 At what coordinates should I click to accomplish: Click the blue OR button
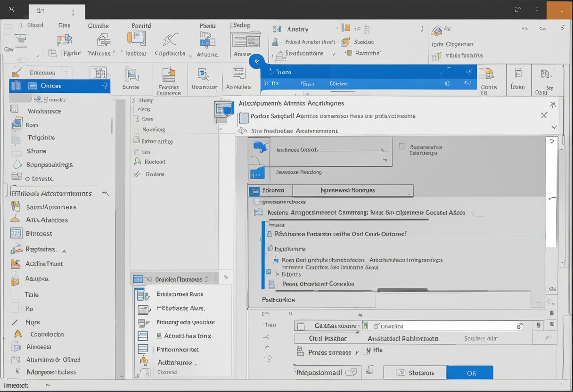pos(469,373)
